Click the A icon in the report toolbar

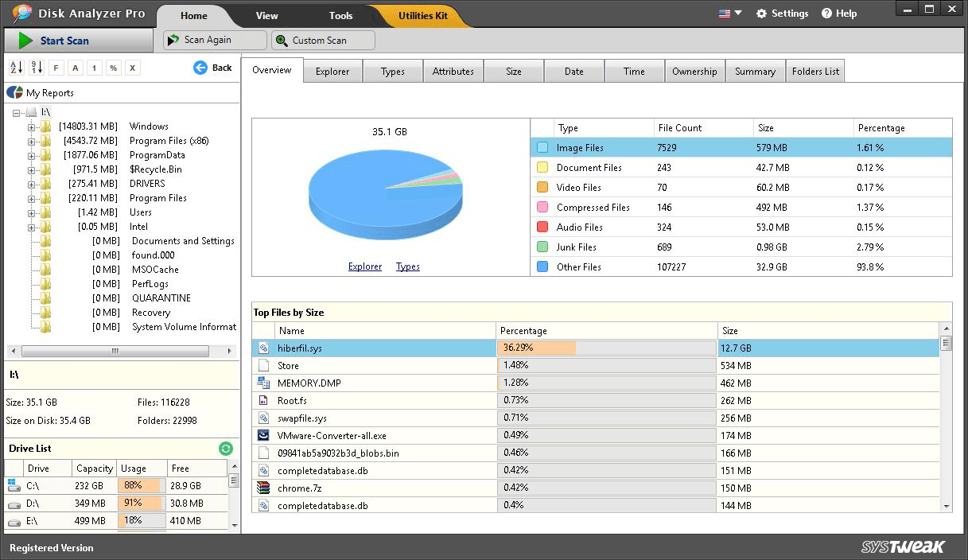pos(75,68)
